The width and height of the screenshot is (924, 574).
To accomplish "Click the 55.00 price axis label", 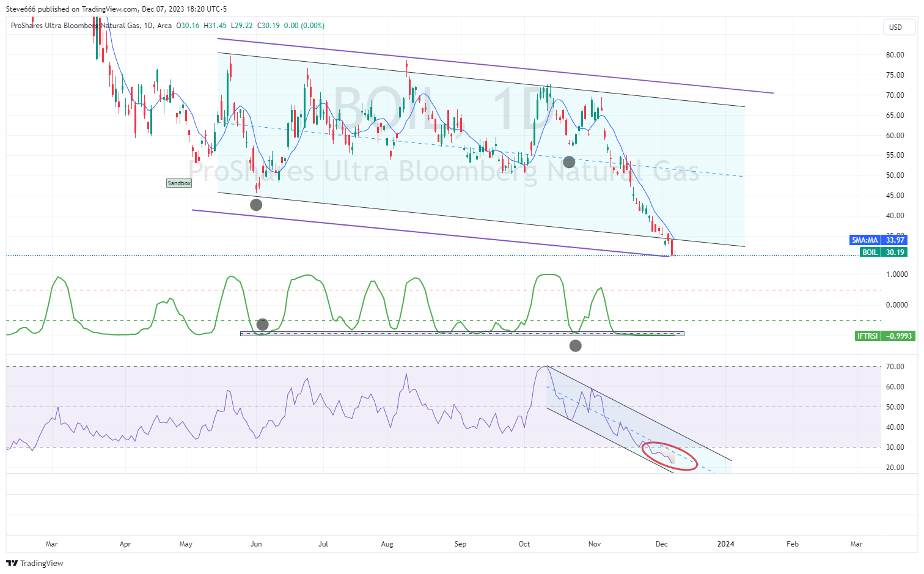I will click(895, 155).
